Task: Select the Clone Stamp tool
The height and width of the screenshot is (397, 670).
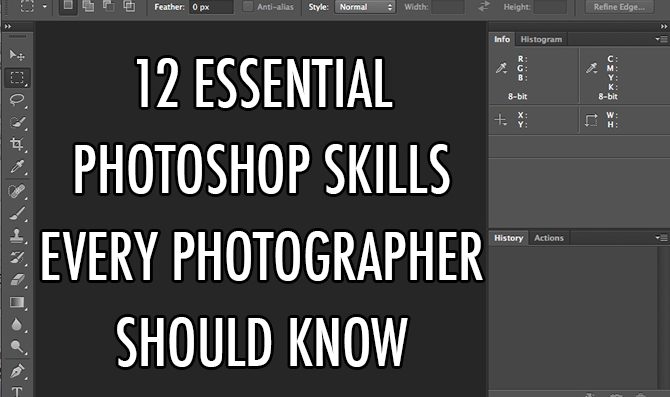Action: tap(17, 235)
